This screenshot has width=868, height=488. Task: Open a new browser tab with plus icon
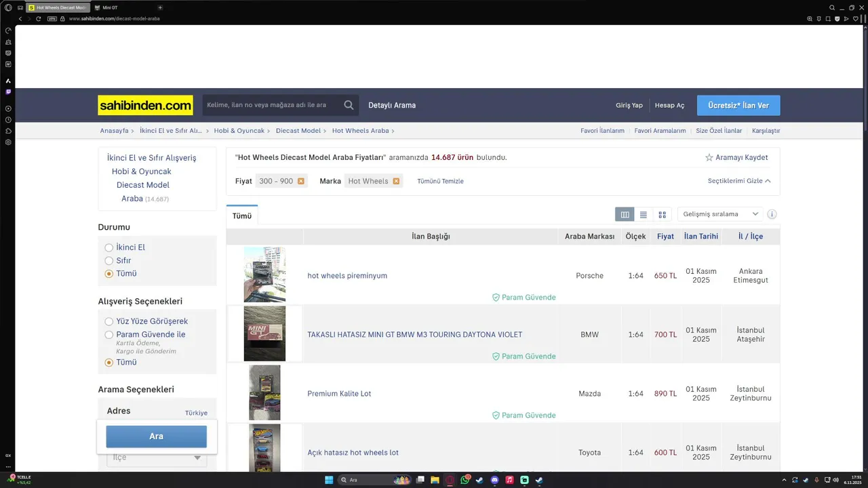160,7
